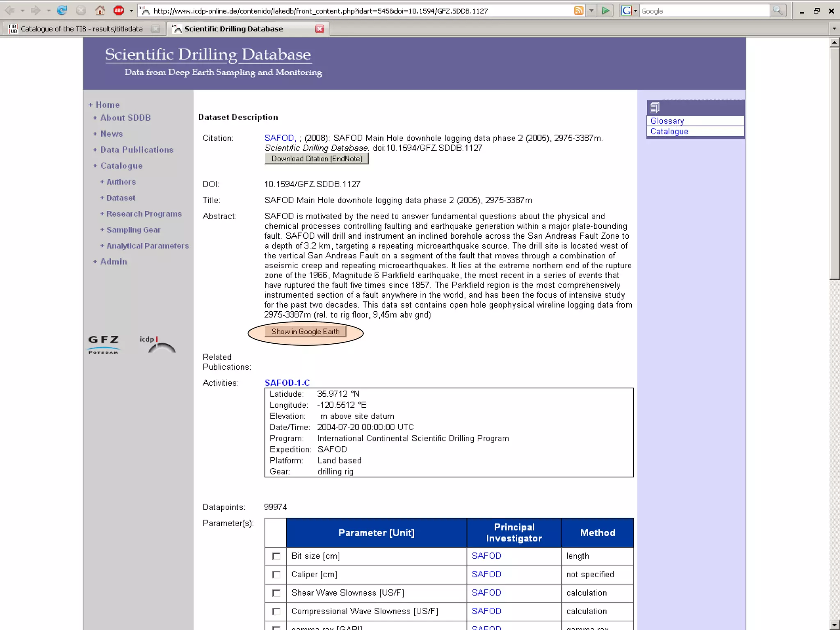Open the Adblock Plus dropdown arrow
This screenshot has width=840, height=630.
coord(131,11)
